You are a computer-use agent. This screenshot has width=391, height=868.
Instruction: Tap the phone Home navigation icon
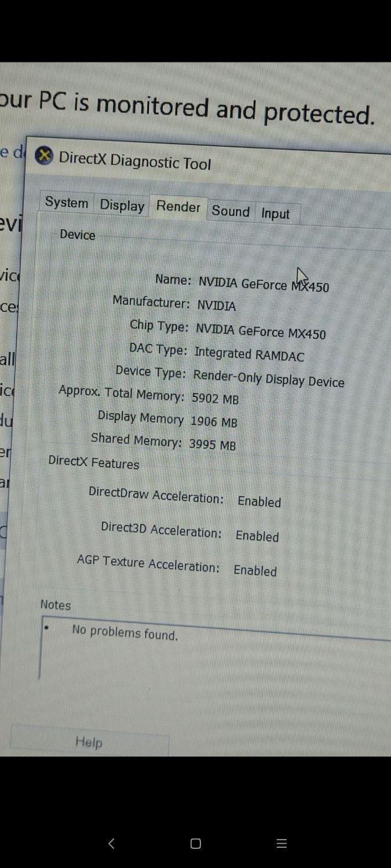pos(196,843)
